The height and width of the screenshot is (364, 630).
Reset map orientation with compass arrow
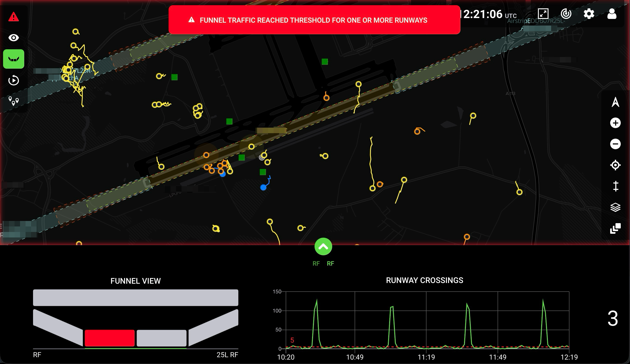click(x=616, y=102)
